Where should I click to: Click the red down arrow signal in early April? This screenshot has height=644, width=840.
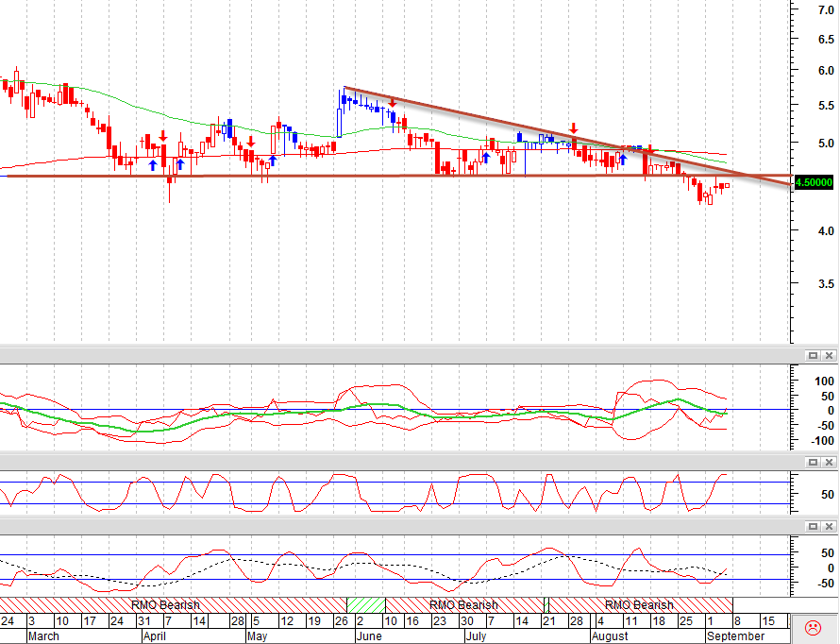point(163,136)
